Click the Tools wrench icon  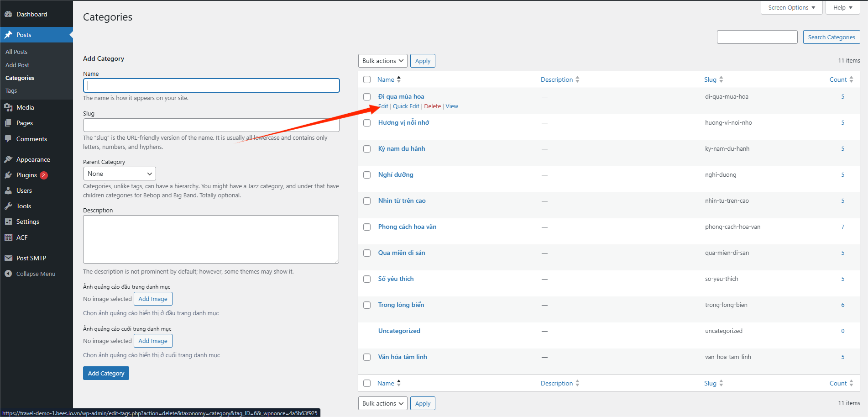point(8,206)
